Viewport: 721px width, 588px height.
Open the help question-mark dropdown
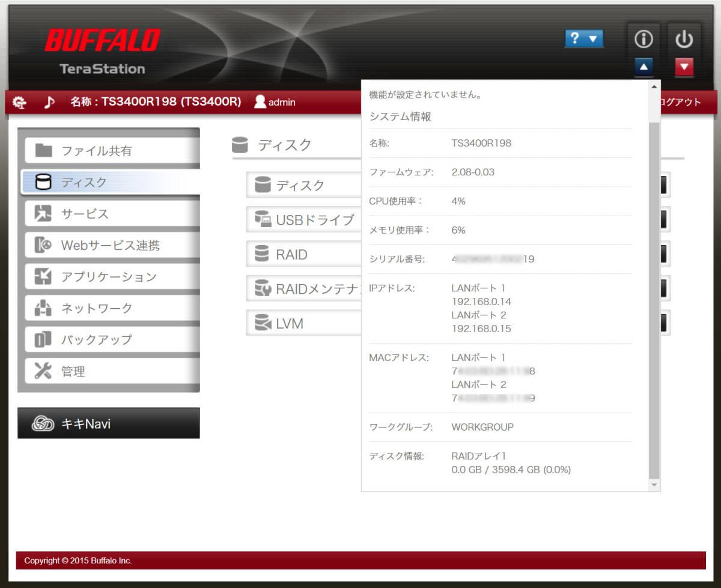584,39
